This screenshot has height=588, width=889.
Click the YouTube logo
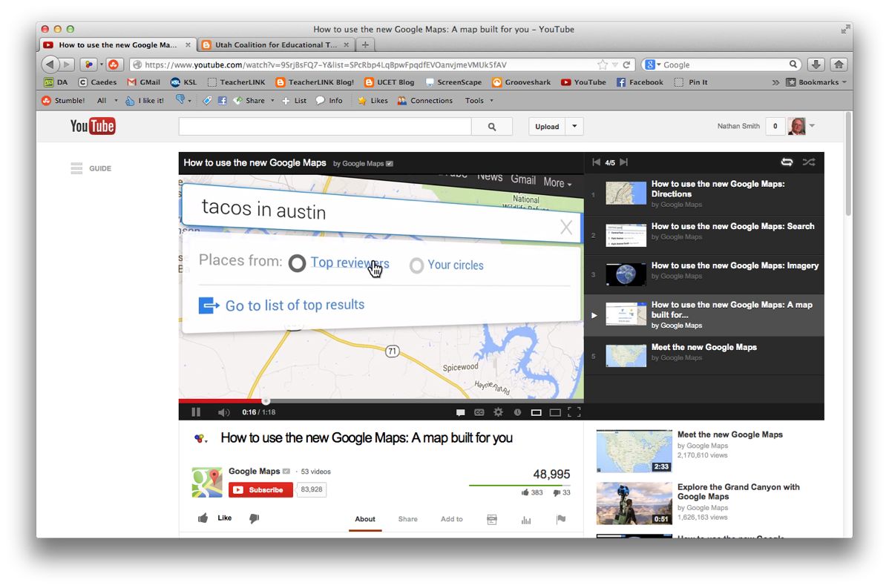[x=93, y=126]
